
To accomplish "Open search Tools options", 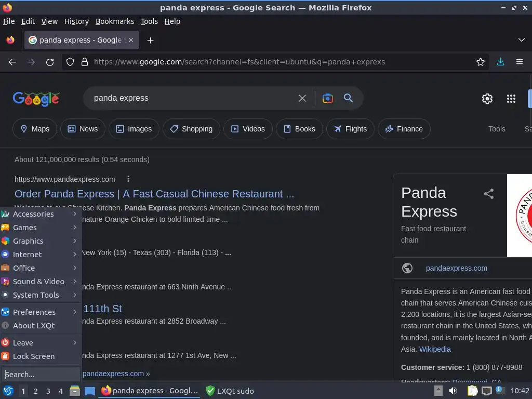I will [x=497, y=129].
